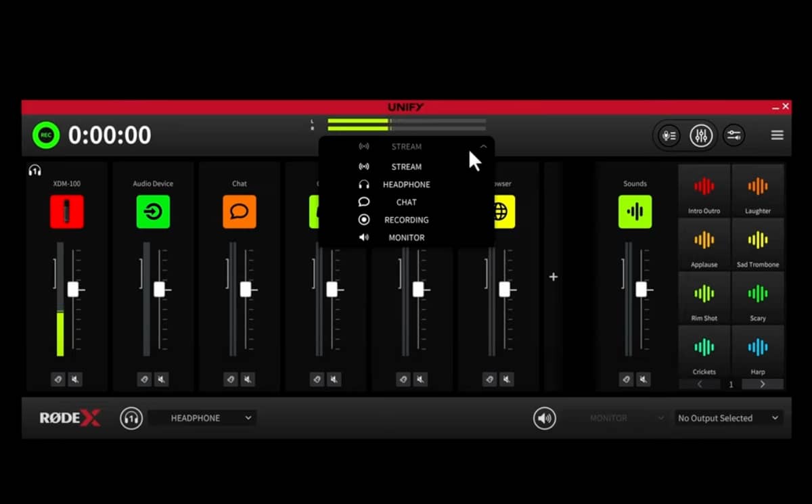Click the headphone icon in the bottom bar
Viewport: 812px width, 504px height.
coord(131,418)
